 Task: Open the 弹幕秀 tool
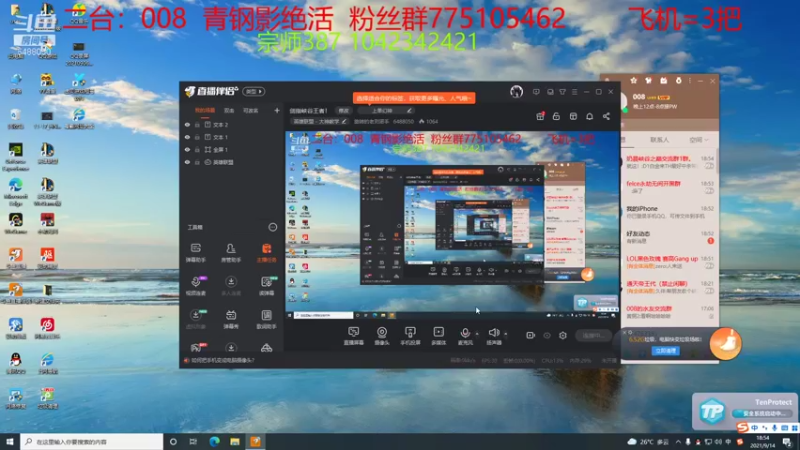click(231, 319)
